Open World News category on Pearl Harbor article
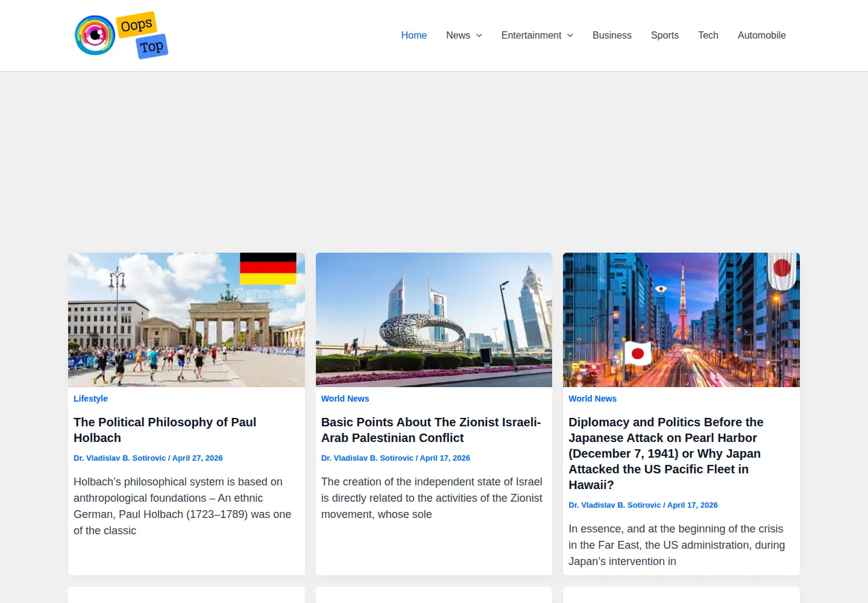 [x=593, y=399]
